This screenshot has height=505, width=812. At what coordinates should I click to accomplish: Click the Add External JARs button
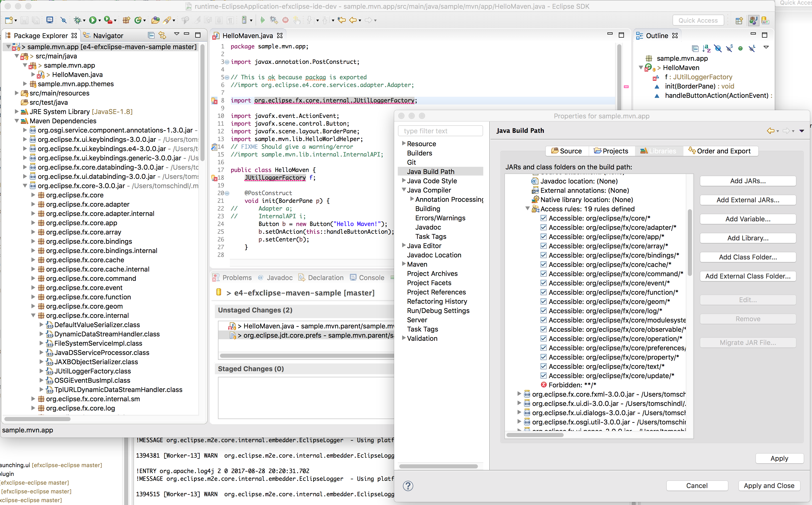click(748, 200)
